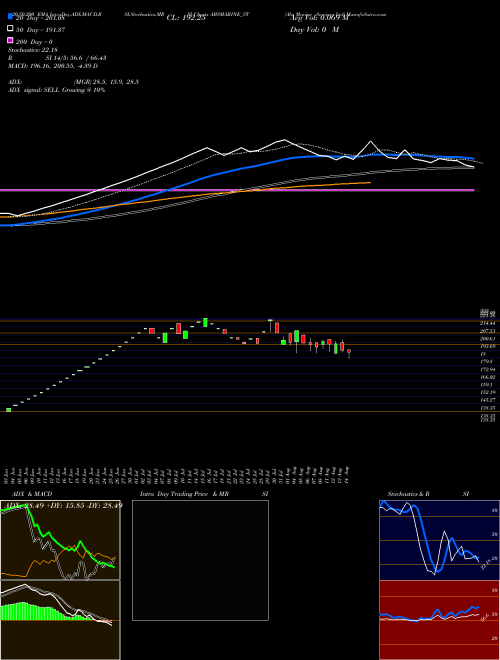Screen dimensions: 500x660
Task: Click the 'Stochastics: 22.18' readout
Action: (33, 50)
